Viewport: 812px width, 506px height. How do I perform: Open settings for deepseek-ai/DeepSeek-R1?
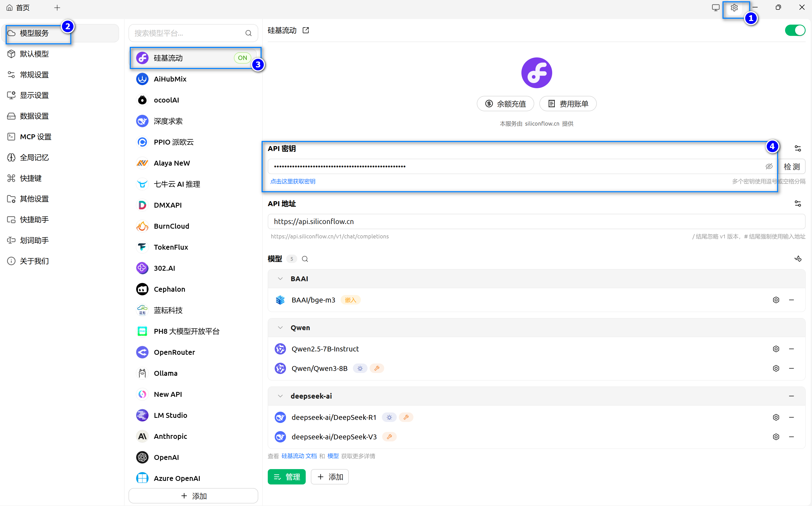coord(776,417)
